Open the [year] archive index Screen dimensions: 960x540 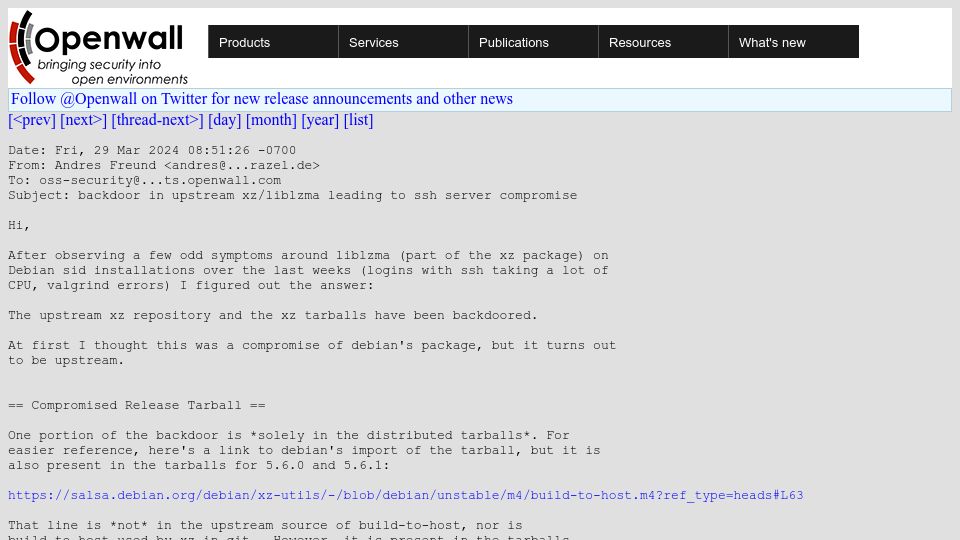pos(320,120)
